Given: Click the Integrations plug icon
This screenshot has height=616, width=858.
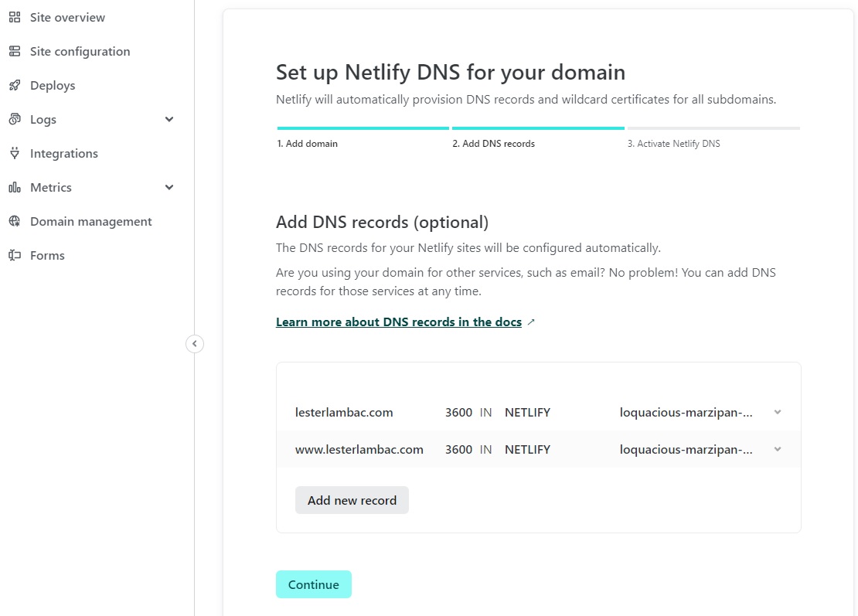Looking at the screenshot, I should 15,153.
